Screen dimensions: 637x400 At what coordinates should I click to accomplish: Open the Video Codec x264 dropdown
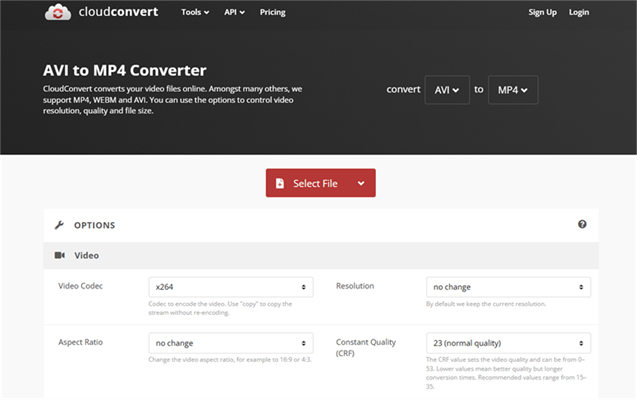coord(231,287)
